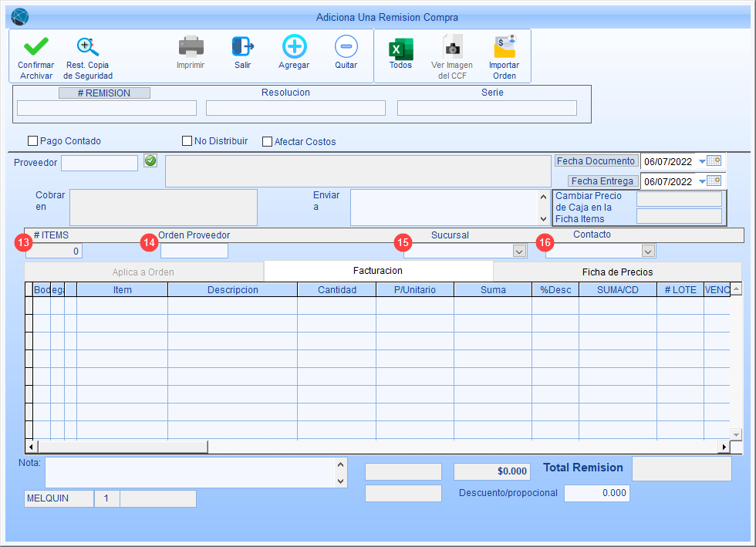Click the Orden Proveedor input field
Image resolution: width=756 pixels, height=547 pixels.
(194, 251)
